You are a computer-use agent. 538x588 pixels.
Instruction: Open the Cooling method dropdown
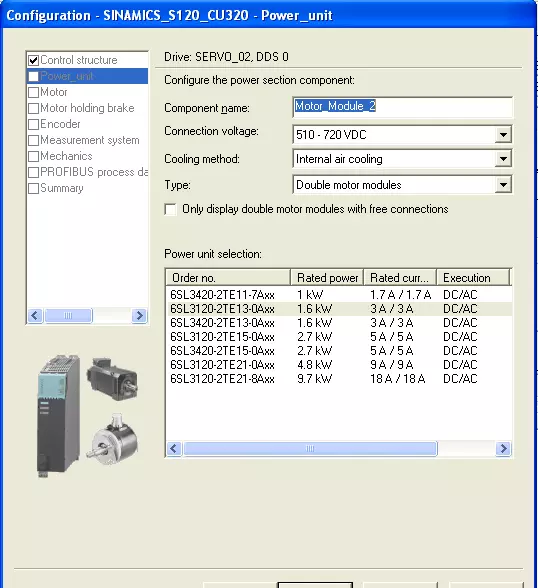click(503, 159)
